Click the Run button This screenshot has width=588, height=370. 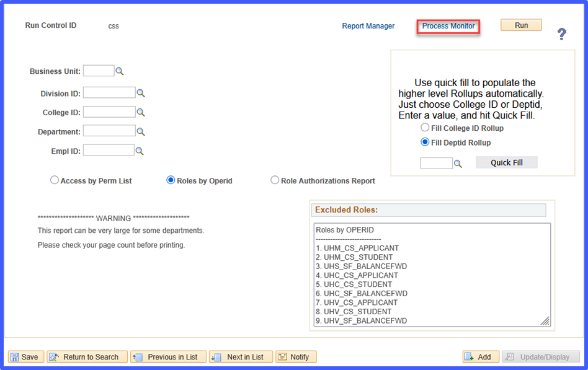(x=520, y=25)
